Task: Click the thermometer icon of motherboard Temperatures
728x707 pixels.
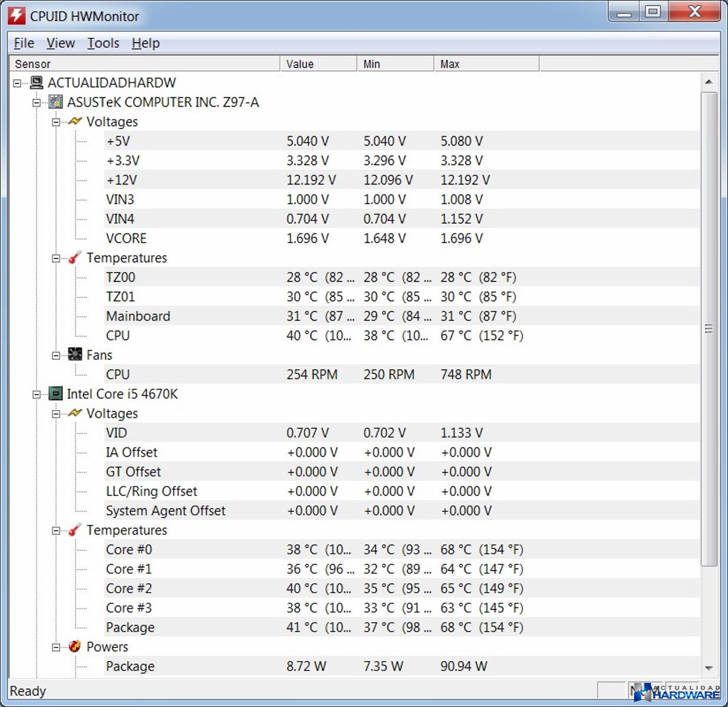Action: [75, 257]
